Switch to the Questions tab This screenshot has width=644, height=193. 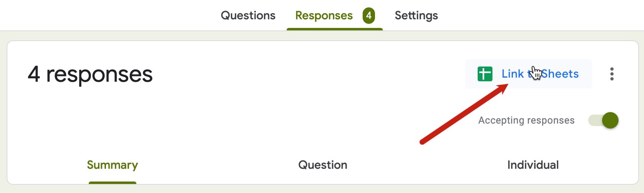[x=248, y=16]
